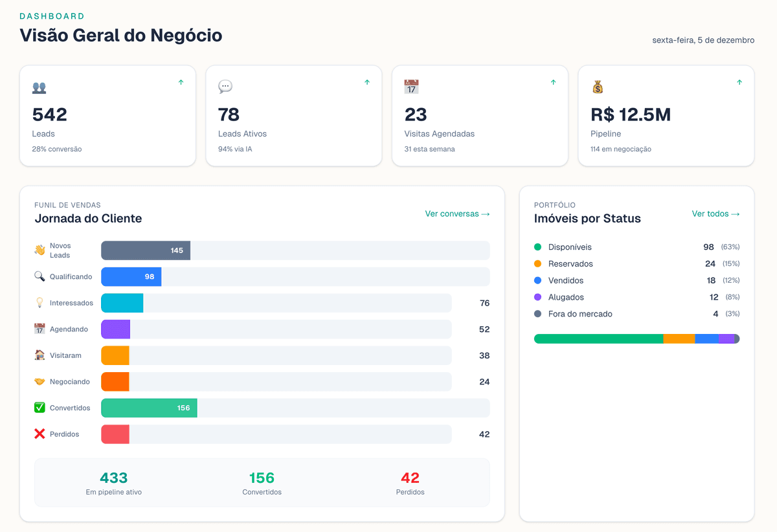
Task: Toggle the green dot for Disponíveis status
Action: coord(538,247)
